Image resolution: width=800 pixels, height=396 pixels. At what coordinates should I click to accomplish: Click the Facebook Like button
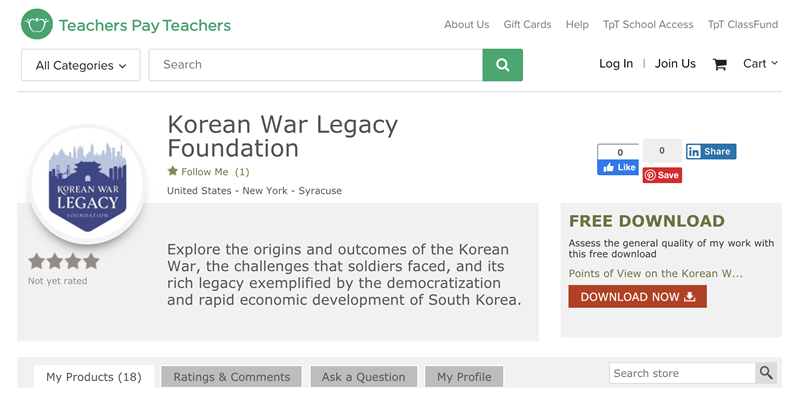pyautogui.click(x=618, y=167)
